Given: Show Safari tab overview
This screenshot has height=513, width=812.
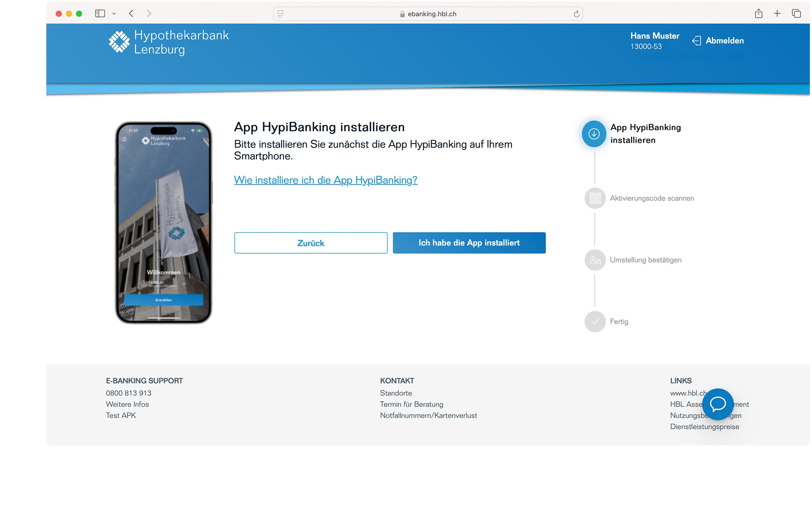Looking at the screenshot, I should tap(797, 14).
